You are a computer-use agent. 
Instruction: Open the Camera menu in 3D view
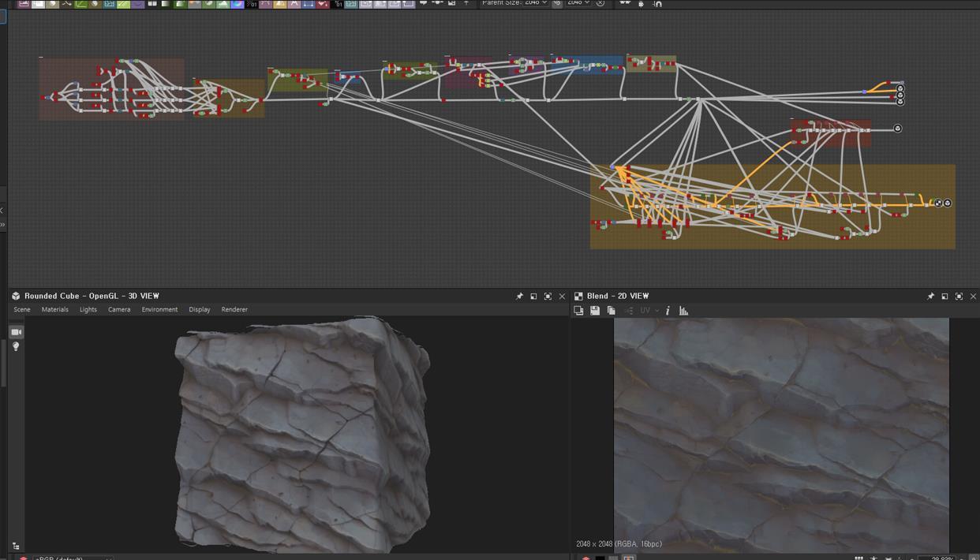point(119,310)
